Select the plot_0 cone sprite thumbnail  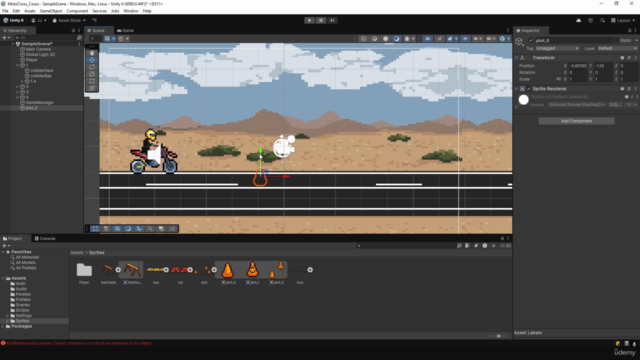tap(228, 270)
